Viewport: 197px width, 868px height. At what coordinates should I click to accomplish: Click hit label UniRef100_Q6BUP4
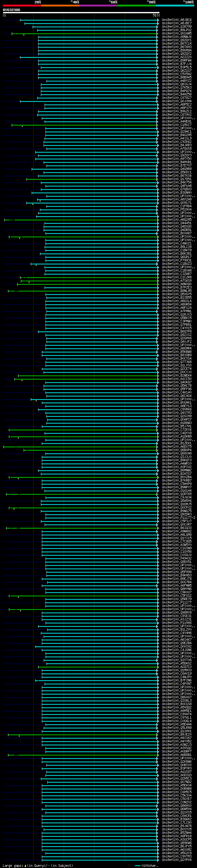[177, 450]
